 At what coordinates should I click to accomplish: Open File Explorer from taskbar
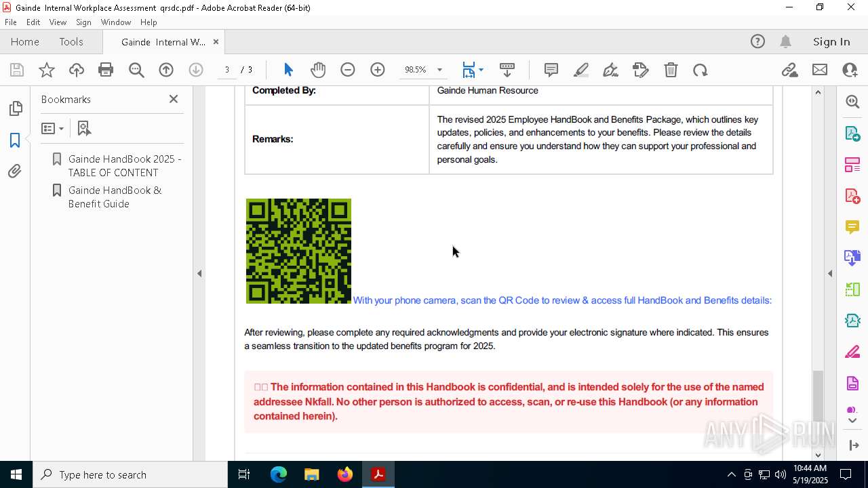[312, 474]
